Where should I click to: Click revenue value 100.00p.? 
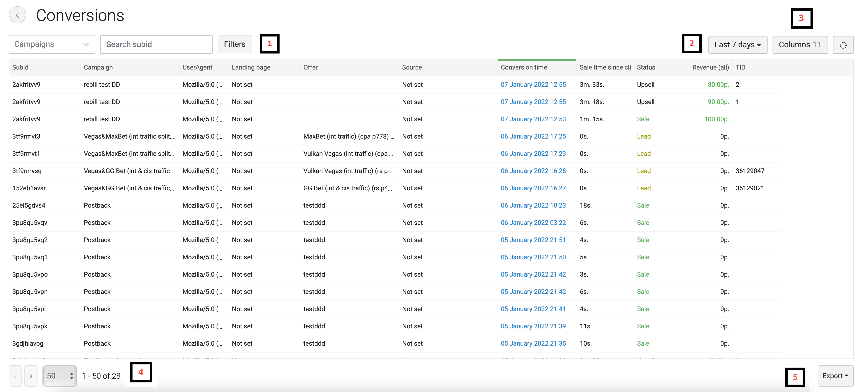(x=716, y=119)
